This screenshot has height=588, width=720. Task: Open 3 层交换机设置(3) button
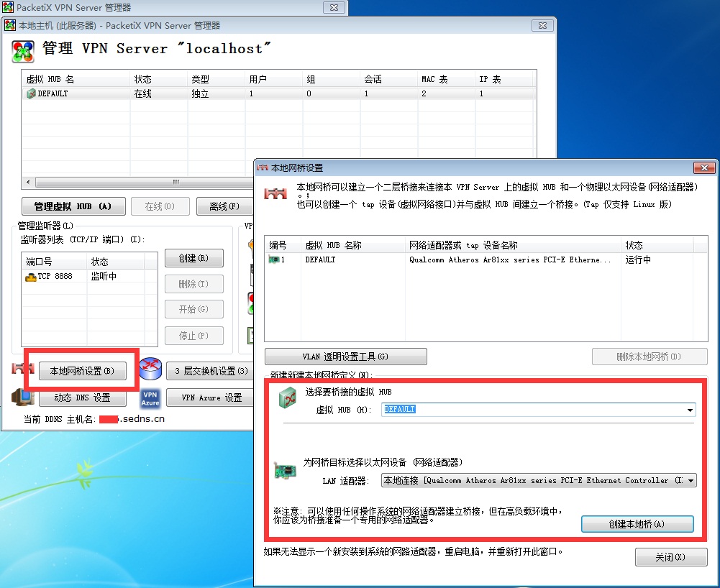(x=210, y=371)
